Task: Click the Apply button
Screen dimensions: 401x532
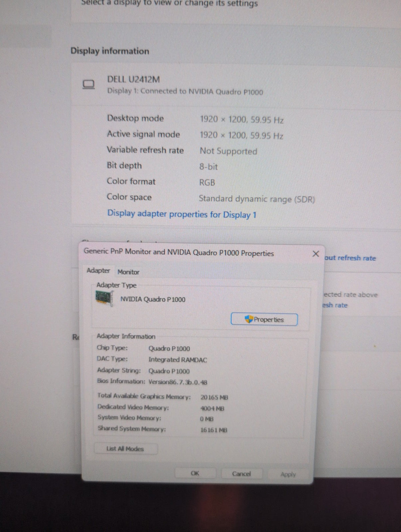Action: point(288,474)
